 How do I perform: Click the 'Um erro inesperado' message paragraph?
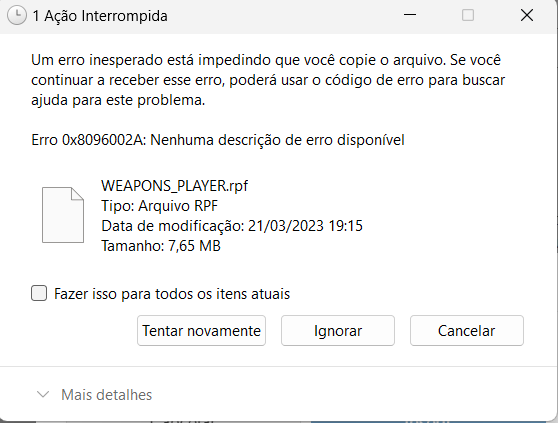click(268, 80)
